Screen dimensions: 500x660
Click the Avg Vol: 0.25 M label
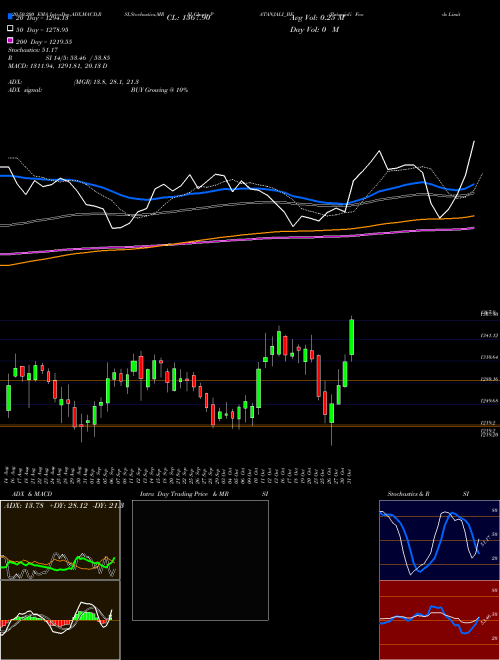[x=317, y=18]
